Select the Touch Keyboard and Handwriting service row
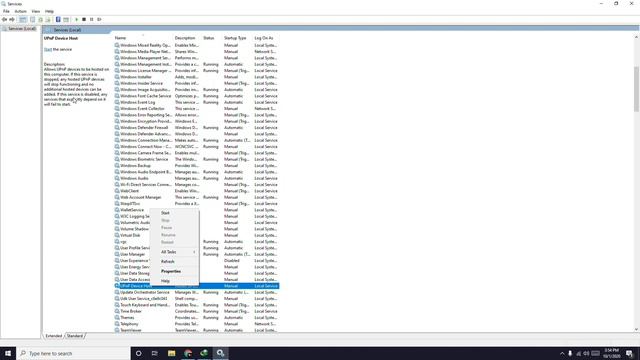The image size is (640, 360). click(196, 305)
